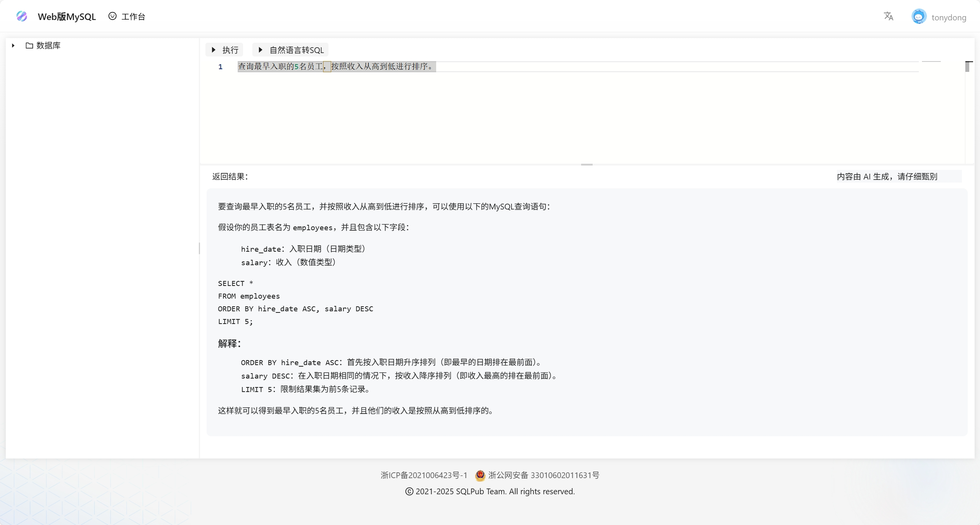
Task: Click the editor vertical scrollbar thumb
Action: coord(967,66)
